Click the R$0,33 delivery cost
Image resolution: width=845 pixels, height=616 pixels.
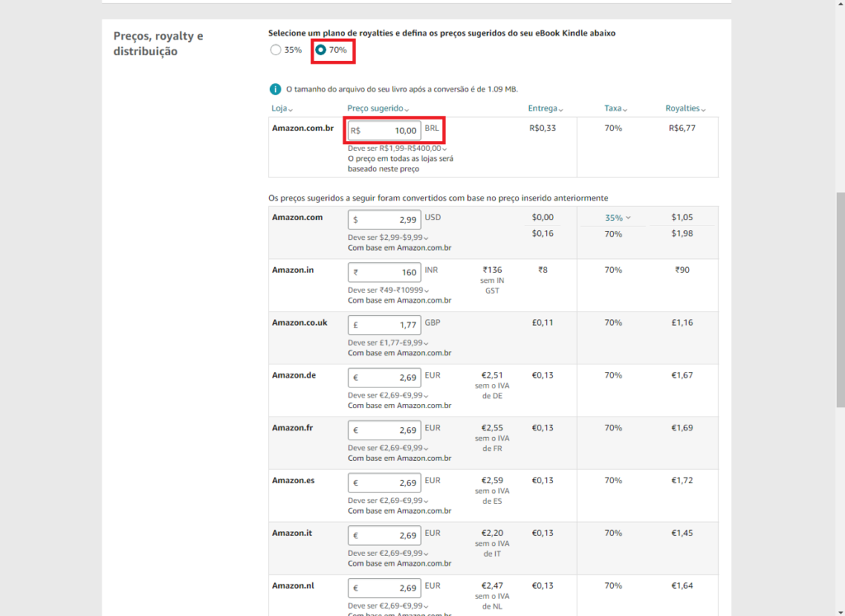[543, 129]
